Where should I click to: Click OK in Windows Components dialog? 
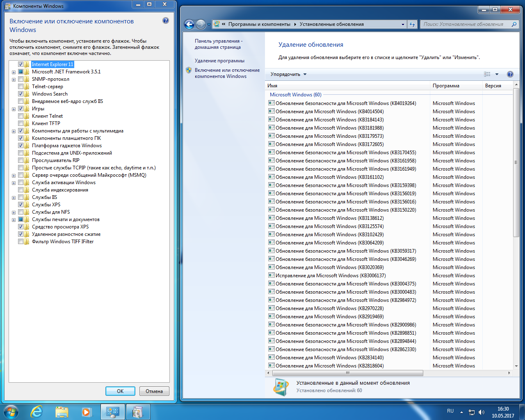(120, 391)
